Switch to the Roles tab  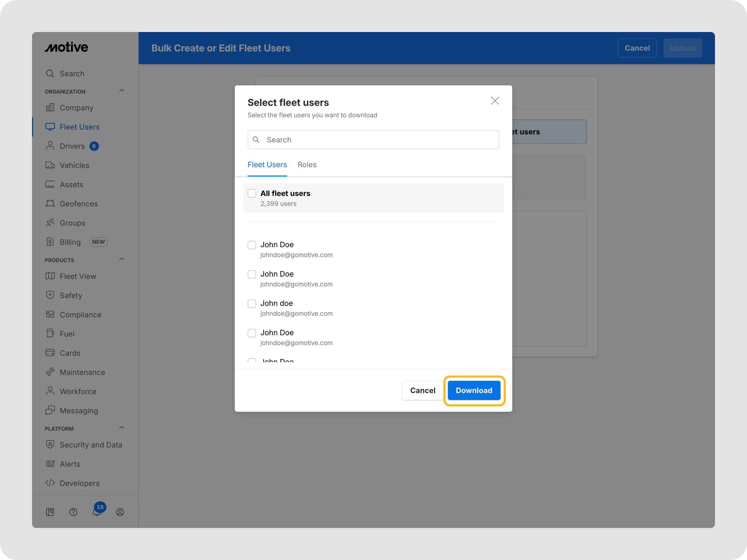pos(307,165)
